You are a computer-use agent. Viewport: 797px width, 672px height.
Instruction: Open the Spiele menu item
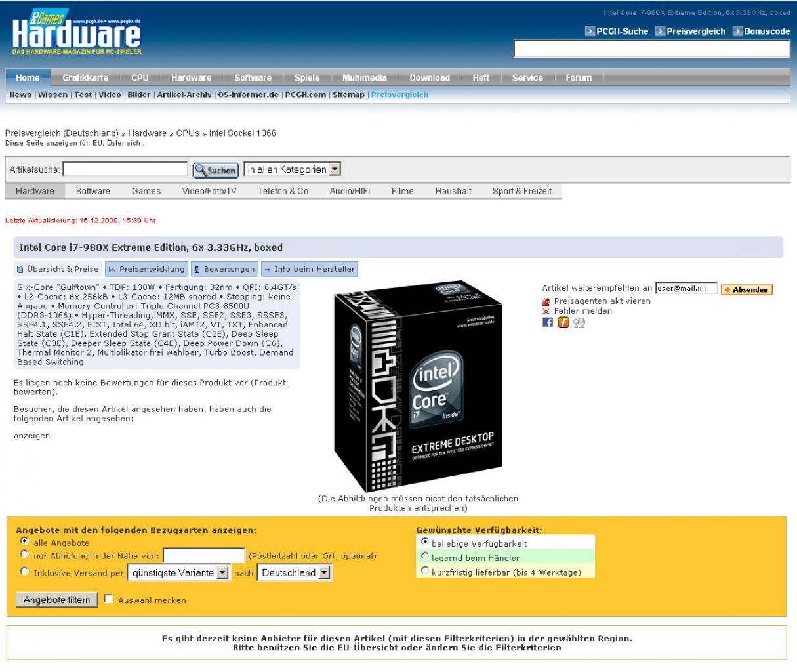point(307,77)
